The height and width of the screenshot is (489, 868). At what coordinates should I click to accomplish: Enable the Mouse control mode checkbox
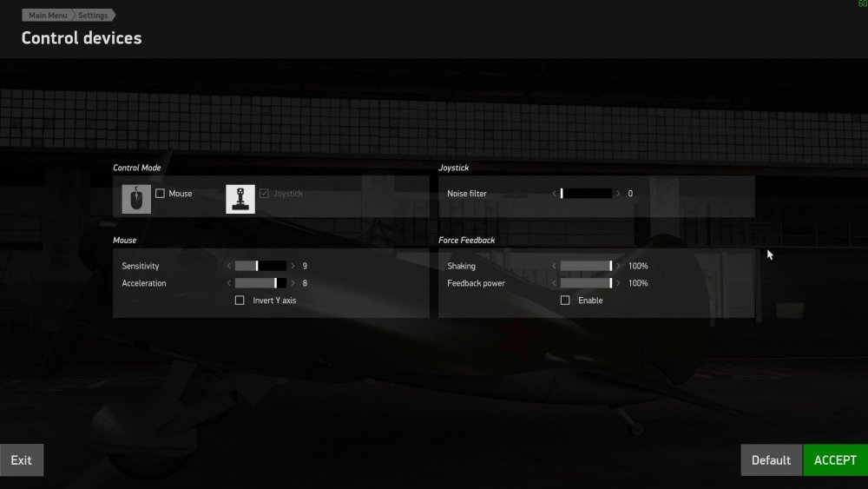pyautogui.click(x=160, y=194)
